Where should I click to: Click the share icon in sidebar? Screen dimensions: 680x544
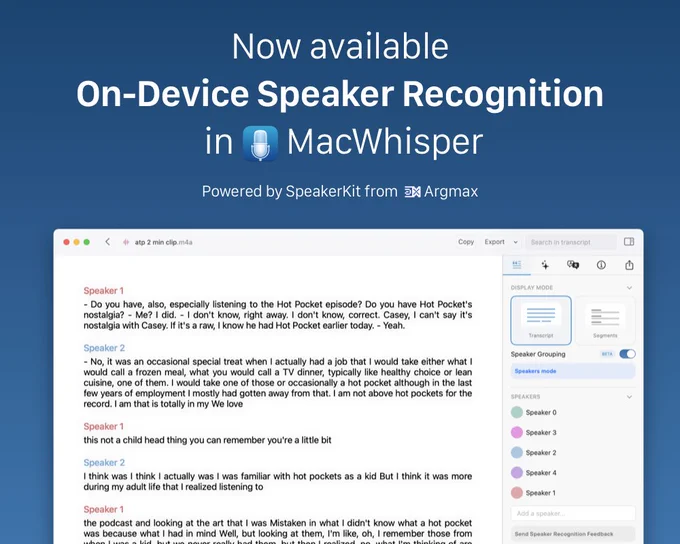(x=629, y=265)
